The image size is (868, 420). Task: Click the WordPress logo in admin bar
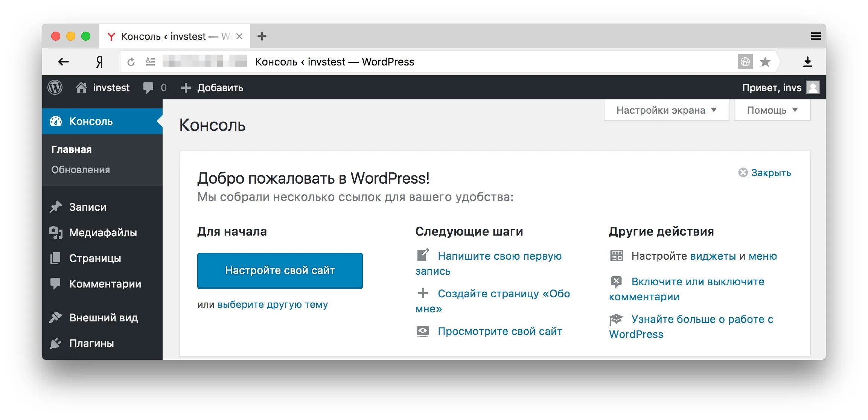coord(55,87)
